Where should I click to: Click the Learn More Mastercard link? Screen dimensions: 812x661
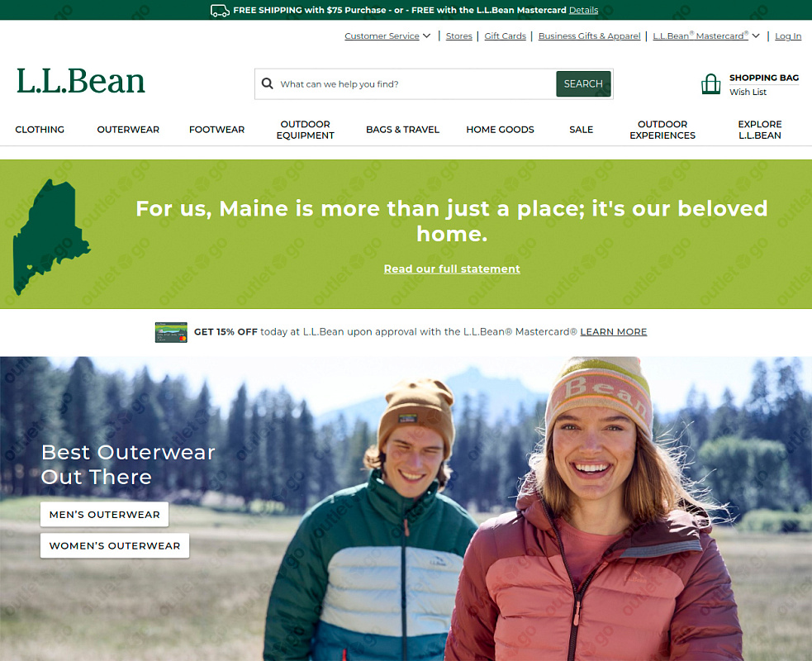tap(614, 332)
